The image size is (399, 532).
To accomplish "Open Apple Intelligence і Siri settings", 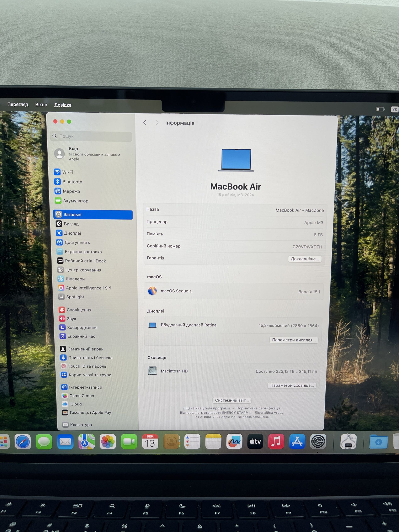I will tap(85, 288).
